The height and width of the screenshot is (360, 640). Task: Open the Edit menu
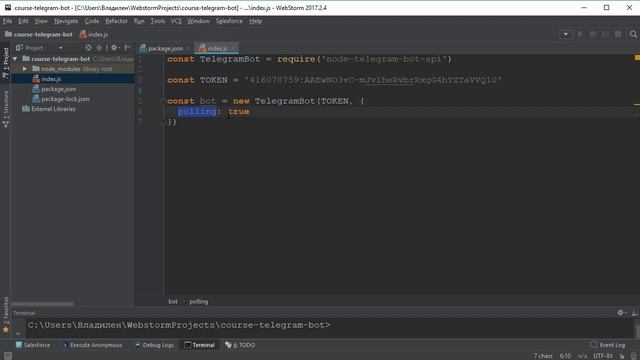click(23, 21)
